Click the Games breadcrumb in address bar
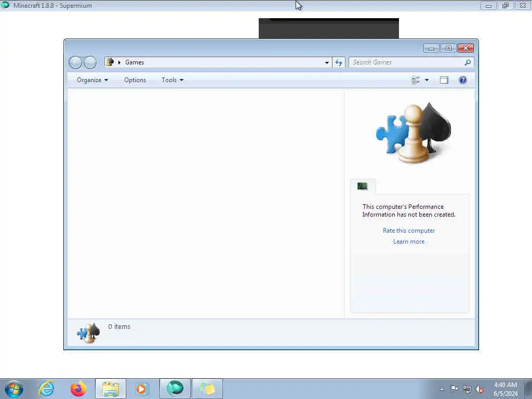532x399 pixels. 135,62
